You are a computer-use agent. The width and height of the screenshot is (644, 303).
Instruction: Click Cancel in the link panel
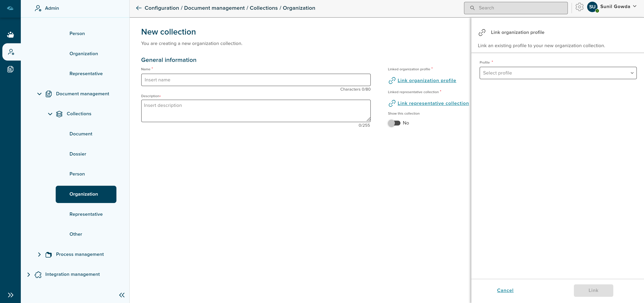(x=505, y=290)
